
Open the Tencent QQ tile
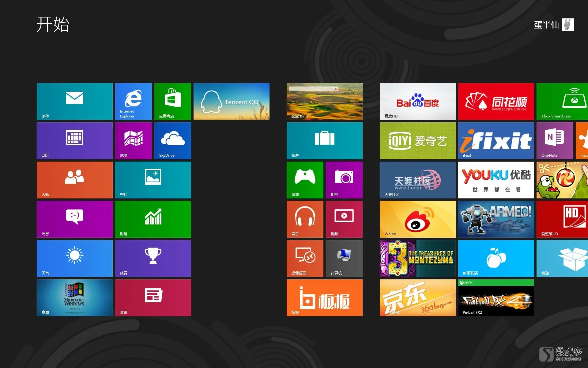click(x=232, y=102)
